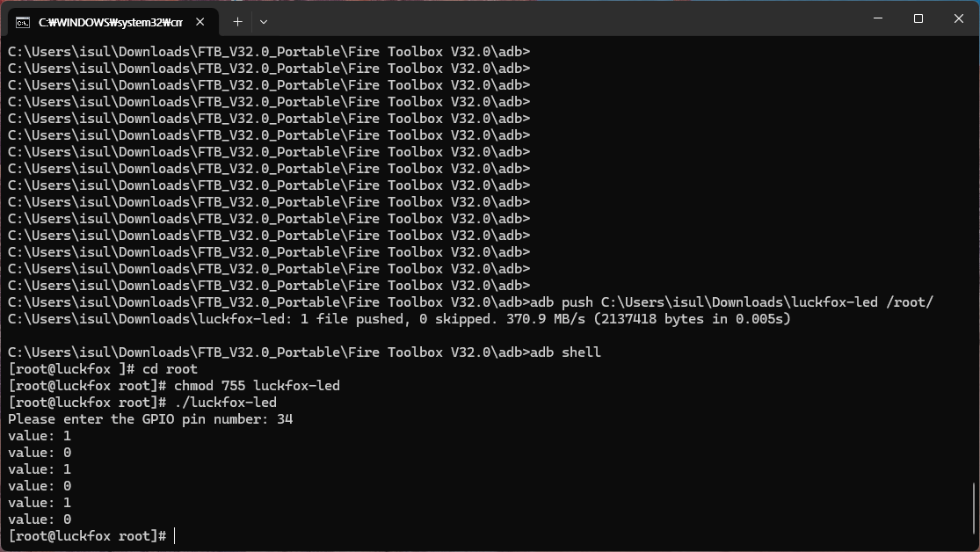Select the C:\WINDOWS\system32\cmd tab title

click(x=111, y=23)
